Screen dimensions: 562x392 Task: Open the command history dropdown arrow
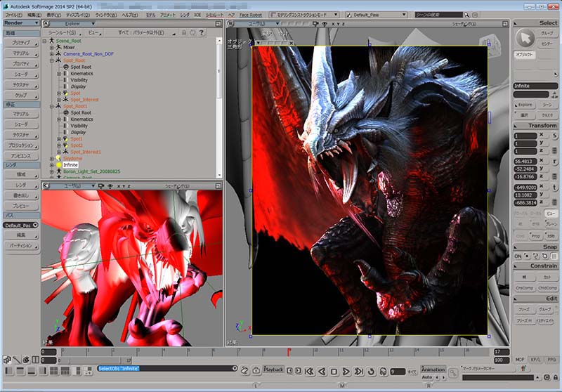pyautogui.click(x=235, y=368)
